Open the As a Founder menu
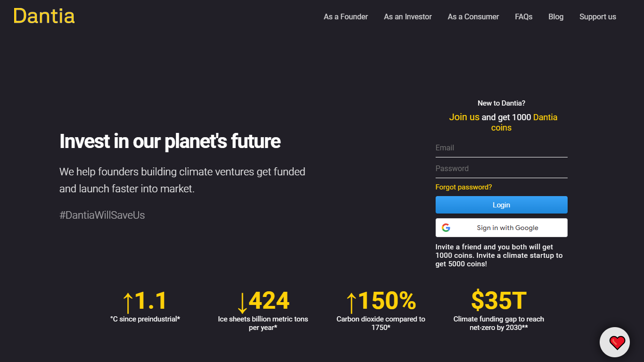 (x=346, y=16)
